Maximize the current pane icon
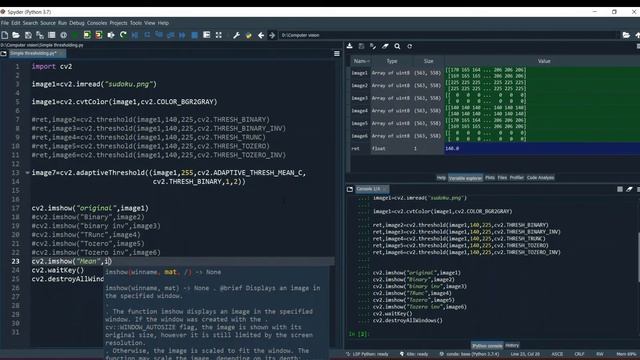Screen dimensions: 640x360 219,36
